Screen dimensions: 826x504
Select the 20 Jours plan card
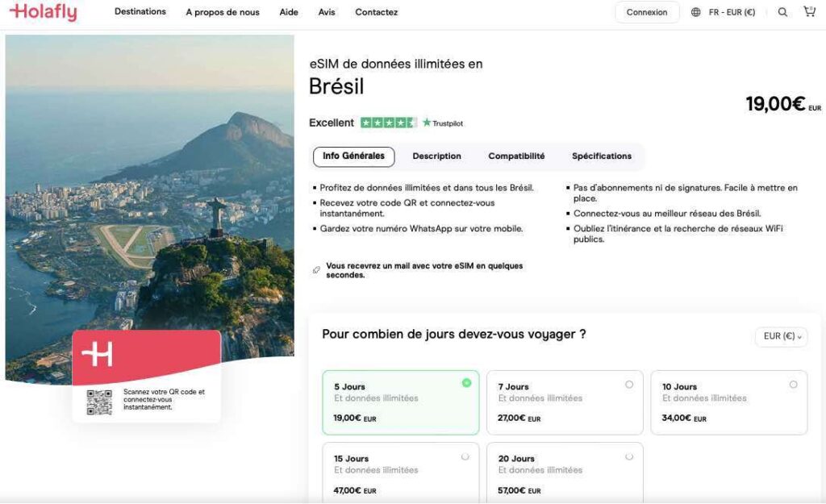tap(565, 472)
